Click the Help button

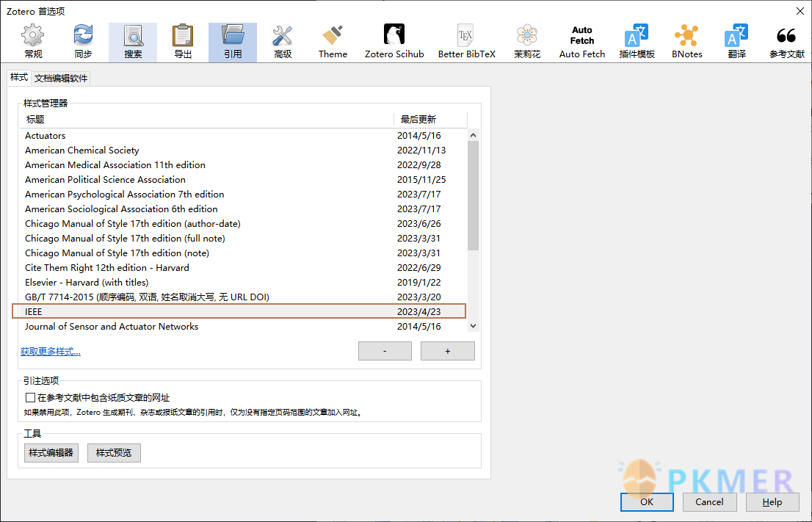[x=772, y=501]
